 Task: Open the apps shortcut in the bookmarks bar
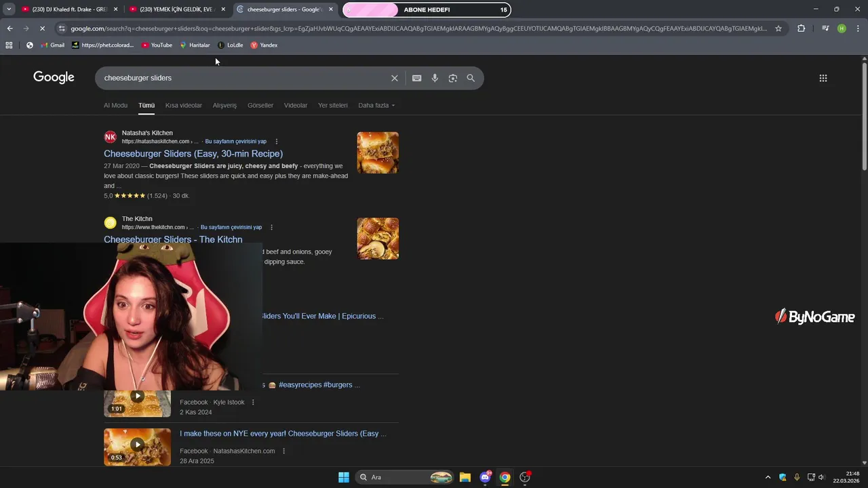[x=9, y=45]
